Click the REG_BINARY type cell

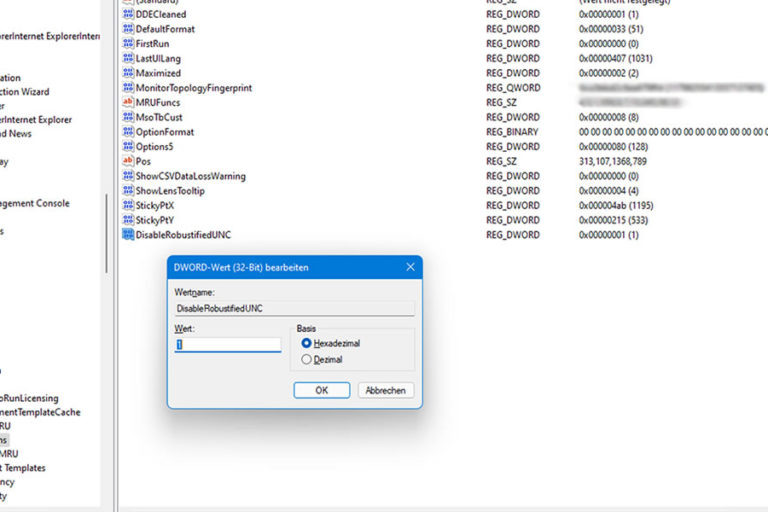[x=512, y=132]
